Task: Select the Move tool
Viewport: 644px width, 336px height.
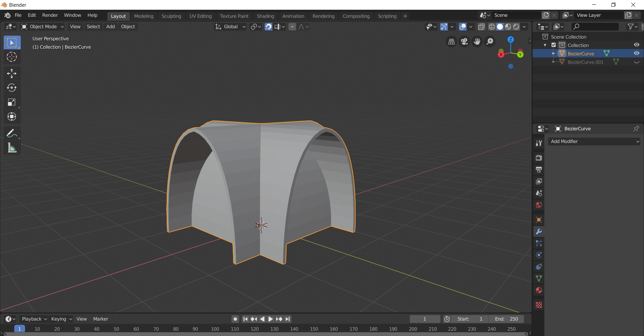Action: coord(12,73)
